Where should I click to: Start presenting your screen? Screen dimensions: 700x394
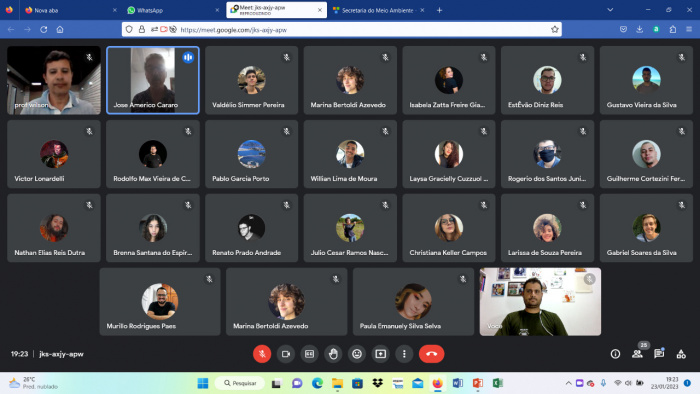[380, 354]
